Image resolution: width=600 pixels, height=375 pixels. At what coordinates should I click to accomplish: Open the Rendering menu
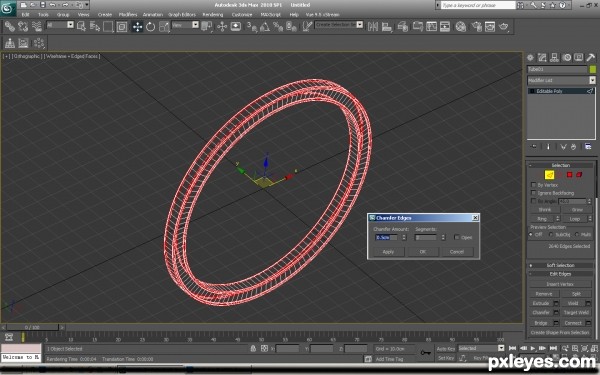click(213, 15)
